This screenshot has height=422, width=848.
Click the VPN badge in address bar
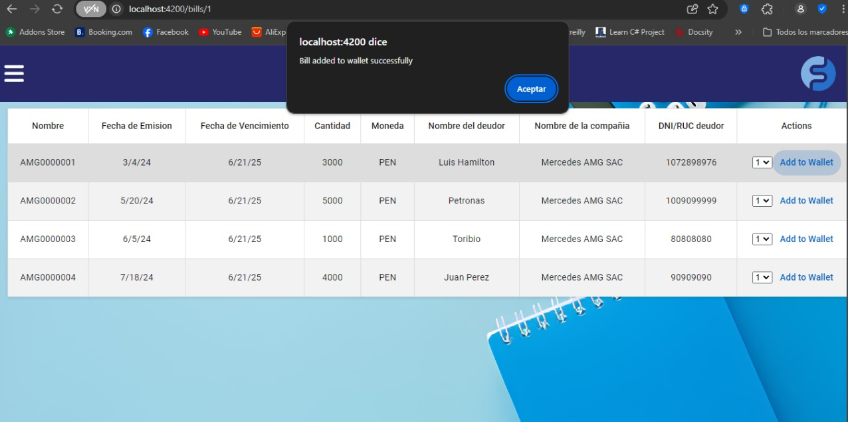tap(91, 9)
